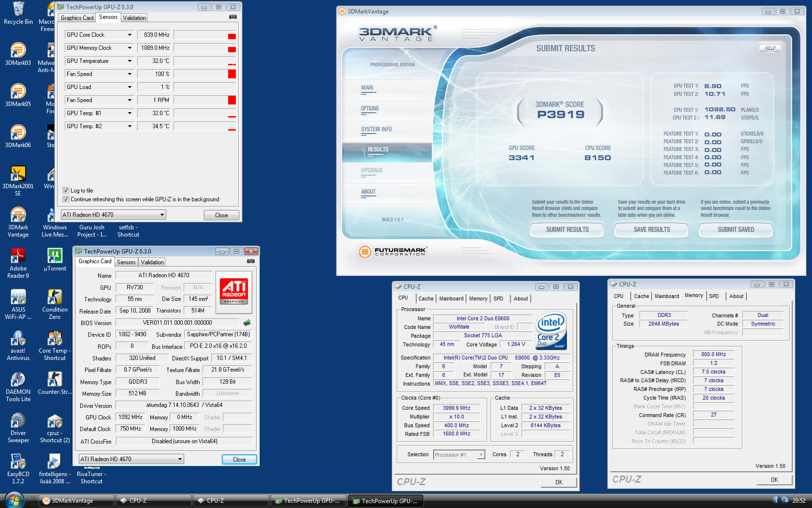Click the 3DMarkVantage taskbar button

[x=76, y=501]
